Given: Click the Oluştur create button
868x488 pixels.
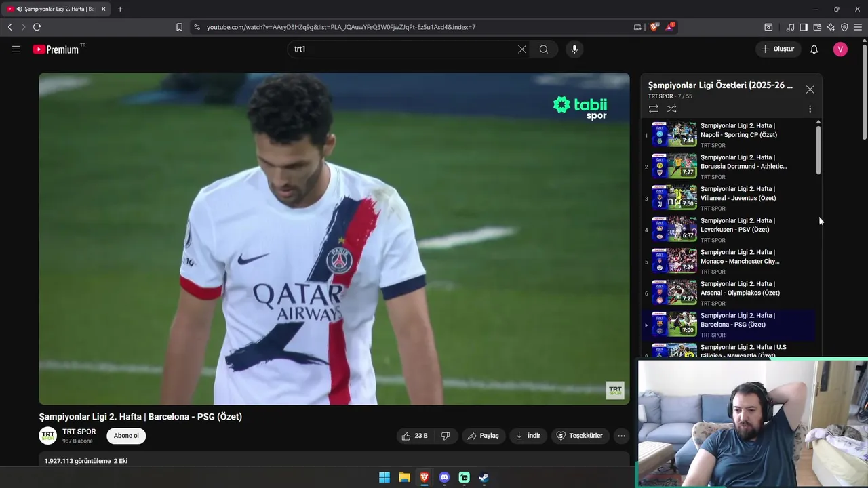Looking at the screenshot, I should [778, 49].
